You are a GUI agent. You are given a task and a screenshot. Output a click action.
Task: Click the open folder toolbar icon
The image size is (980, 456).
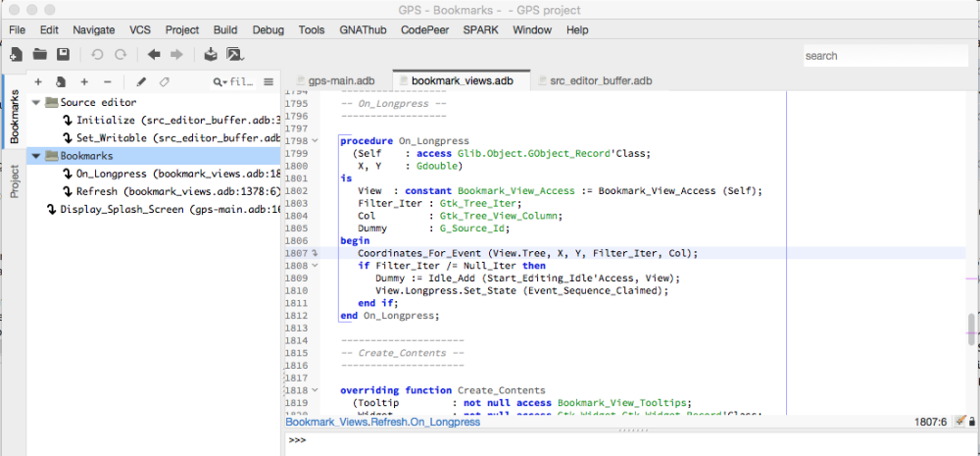[x=40, y=55]
